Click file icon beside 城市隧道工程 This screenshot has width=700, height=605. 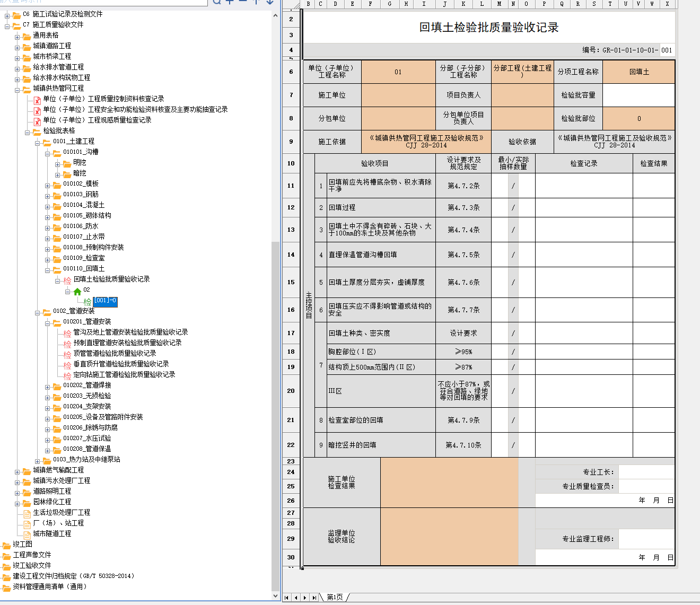click(x=27, y=534)
